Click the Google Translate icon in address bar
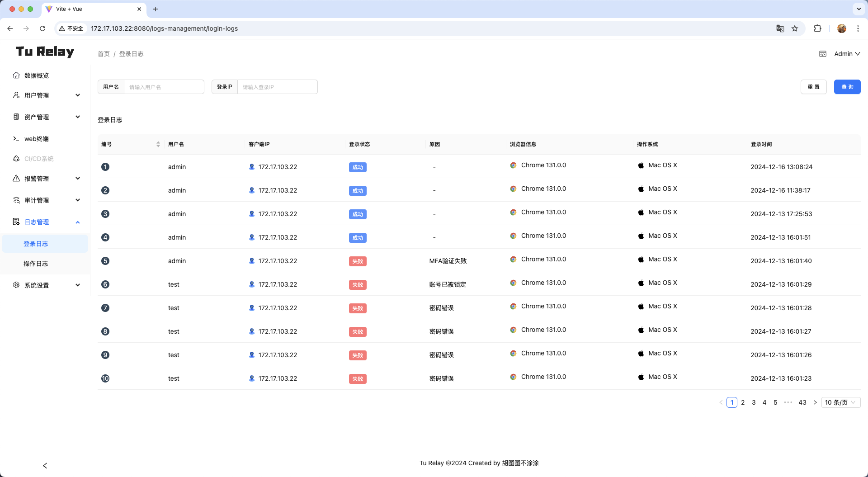The height and width of the screenshot is (477, 868). [780, 28]
